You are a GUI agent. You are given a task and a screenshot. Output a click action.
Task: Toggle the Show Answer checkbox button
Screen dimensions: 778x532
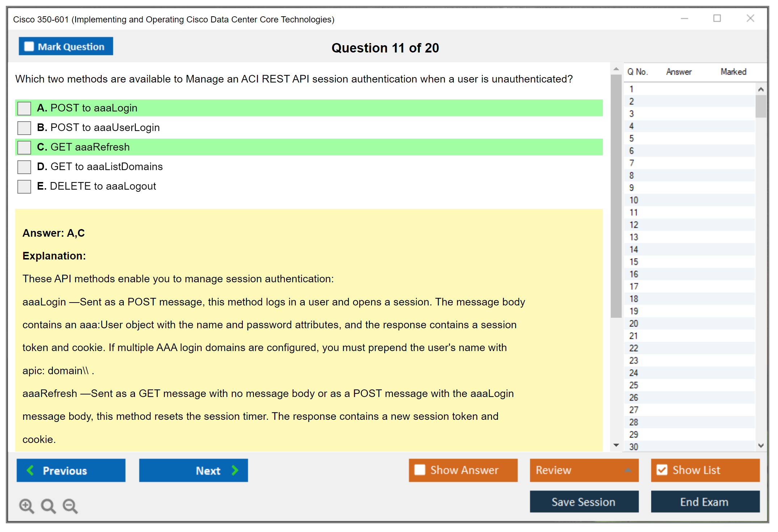pyautogui.click(x=420, y=470)
